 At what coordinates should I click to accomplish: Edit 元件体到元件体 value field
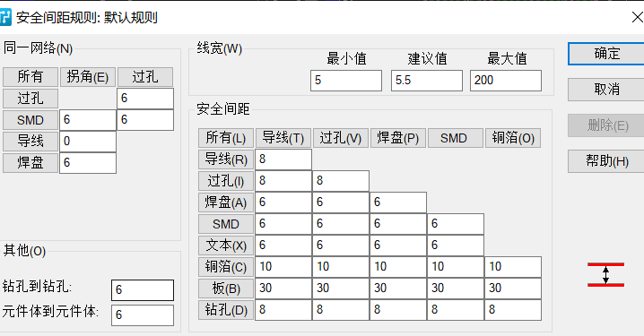(143, 315)
